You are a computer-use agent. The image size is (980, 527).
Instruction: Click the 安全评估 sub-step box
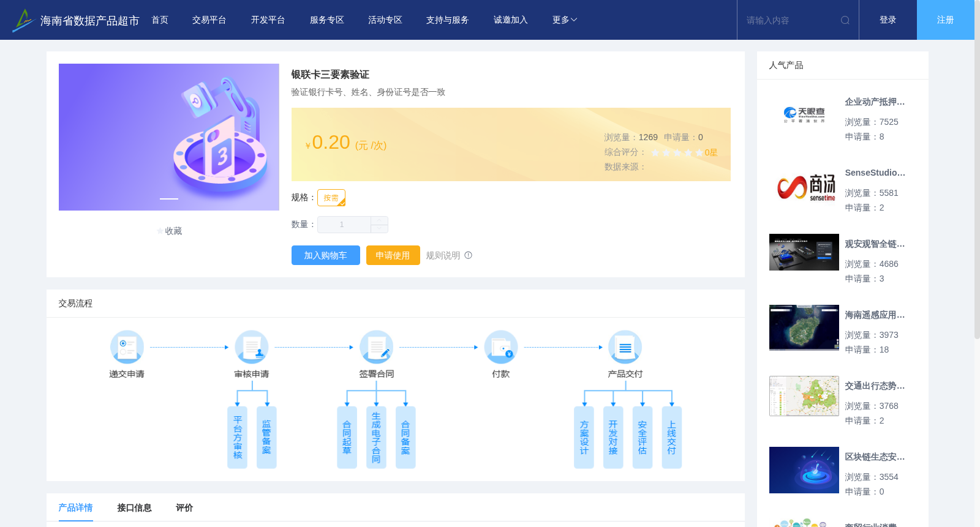click(x=643, y=438)
